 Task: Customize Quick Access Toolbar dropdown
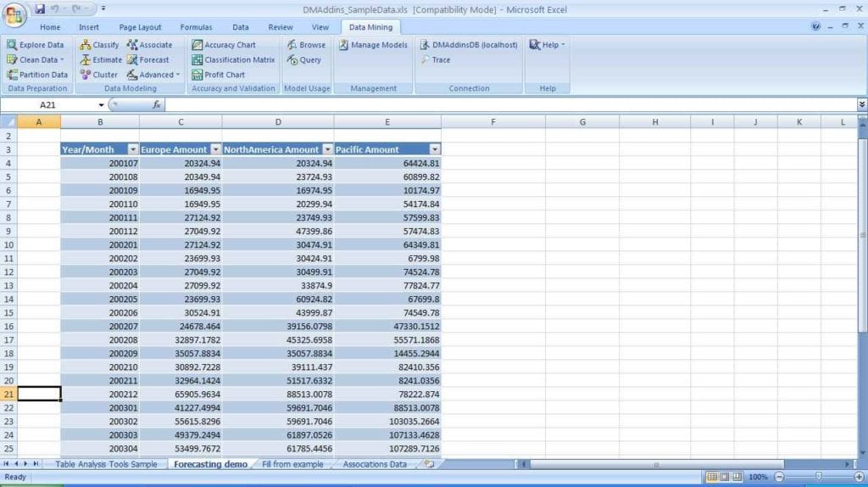(103, 8)
